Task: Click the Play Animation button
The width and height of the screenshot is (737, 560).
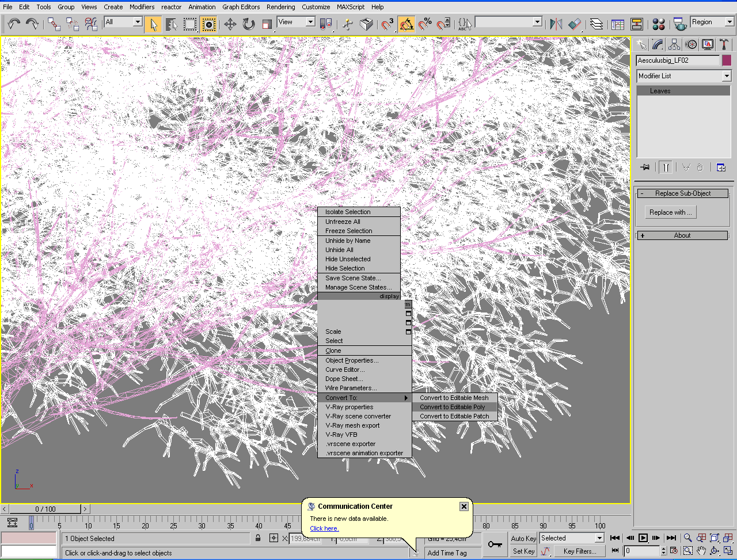Action: click(x=643, y=538)
